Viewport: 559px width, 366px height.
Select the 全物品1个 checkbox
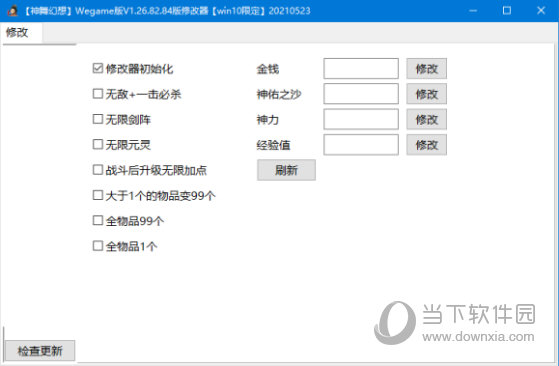click(x=98, y=246)
